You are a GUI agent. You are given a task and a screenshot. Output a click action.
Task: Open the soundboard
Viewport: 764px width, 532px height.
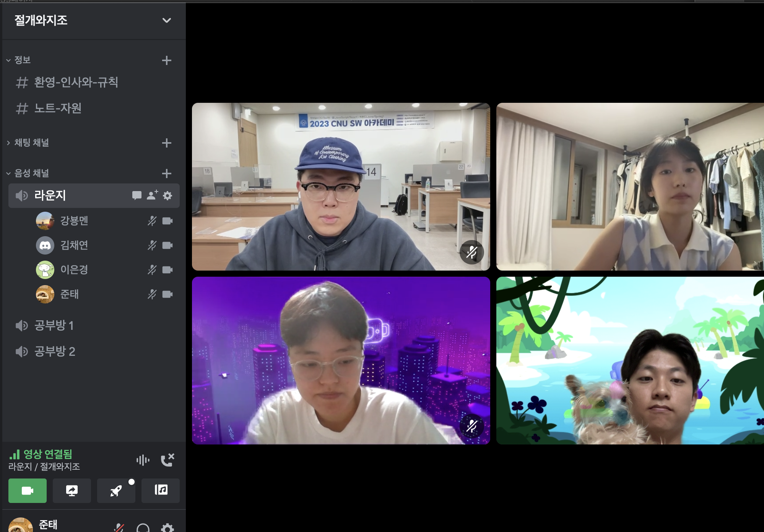coord(161,491)
